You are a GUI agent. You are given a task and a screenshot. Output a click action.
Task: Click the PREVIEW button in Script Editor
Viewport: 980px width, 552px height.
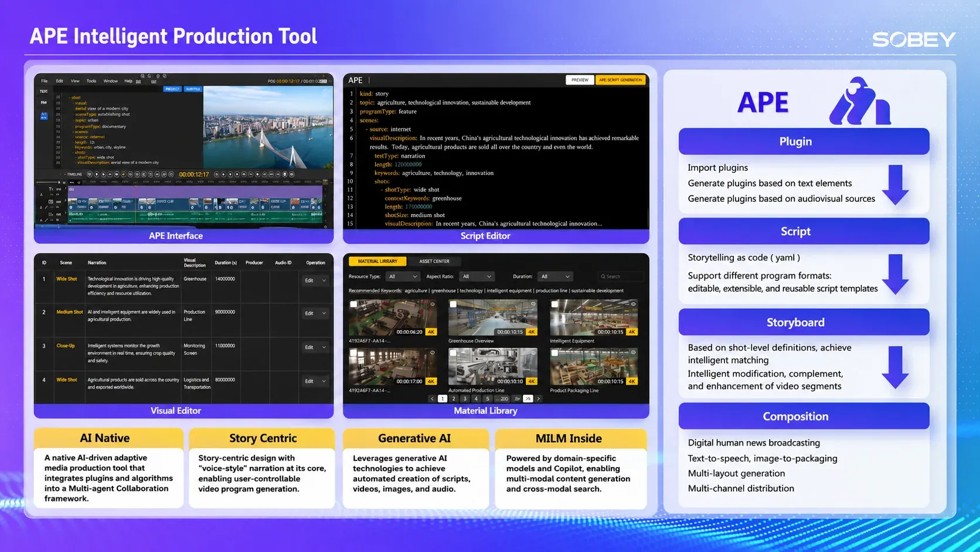tap(580, 80)
